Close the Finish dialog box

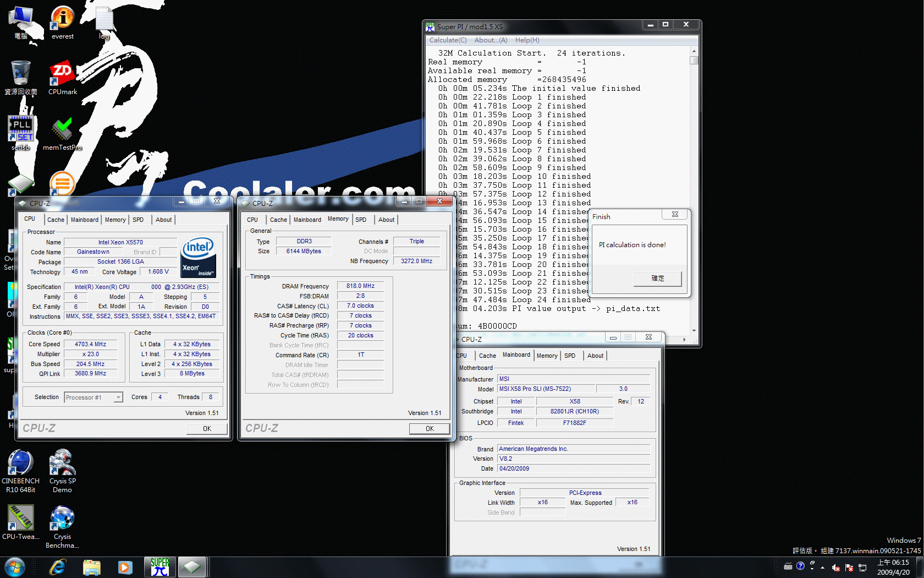[x=675, y=215]
